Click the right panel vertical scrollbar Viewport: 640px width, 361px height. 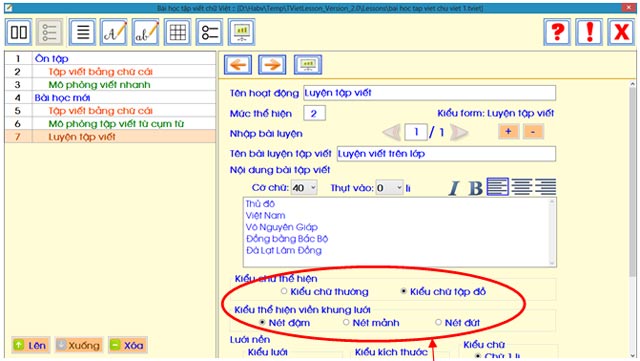coord(632,219)
